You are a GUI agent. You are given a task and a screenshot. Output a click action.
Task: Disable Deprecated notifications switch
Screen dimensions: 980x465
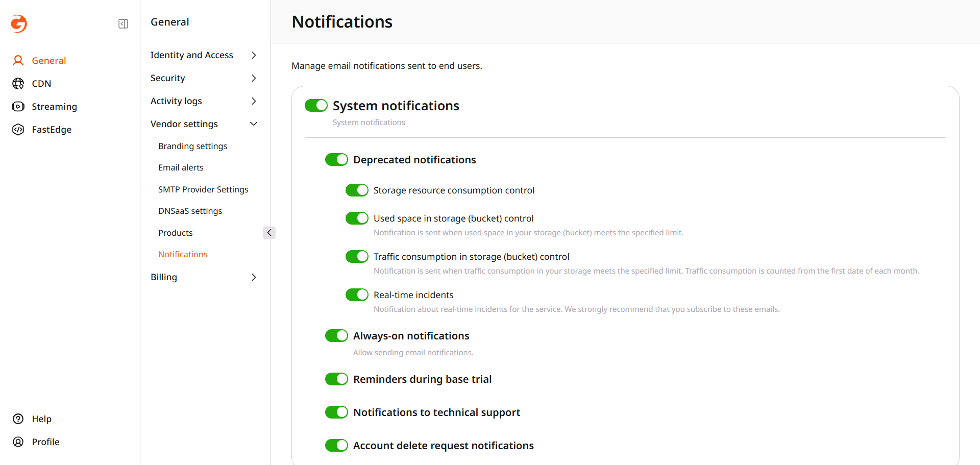tap(336, 160)
